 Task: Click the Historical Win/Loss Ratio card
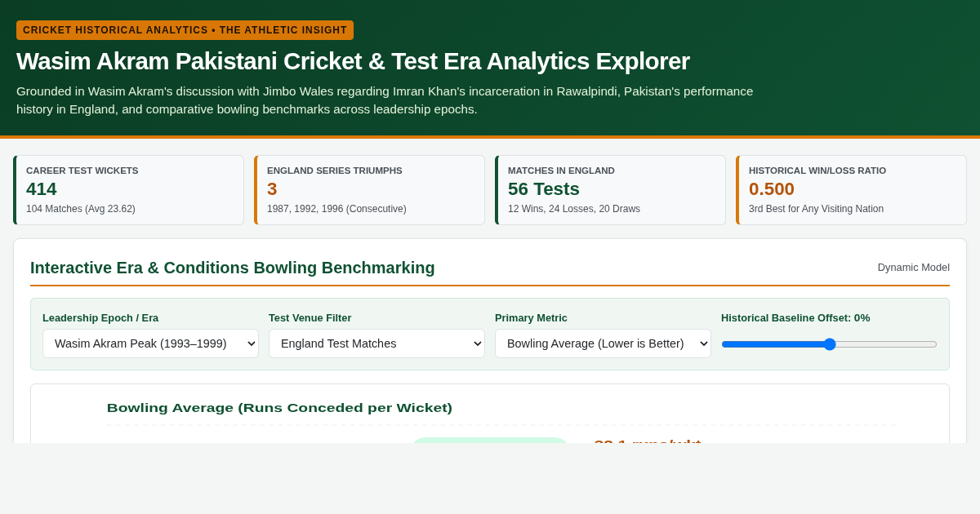(x=851, y=190)
